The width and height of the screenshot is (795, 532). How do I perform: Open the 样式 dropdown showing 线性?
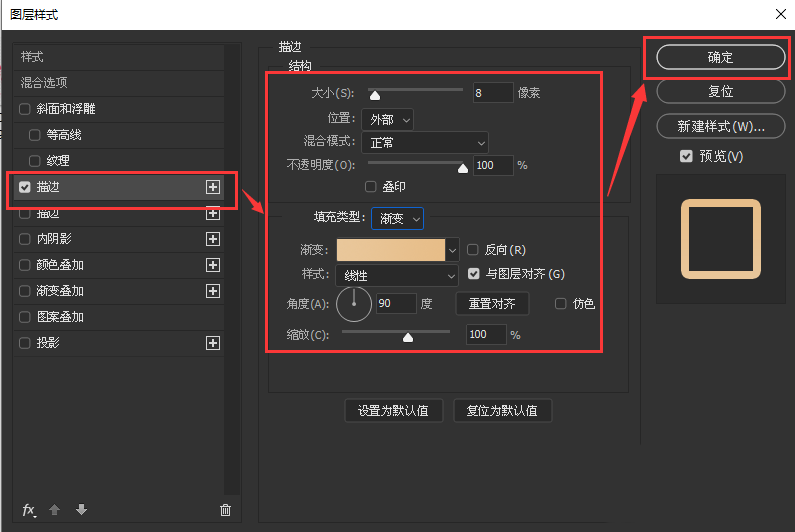[x=397, y=276]
